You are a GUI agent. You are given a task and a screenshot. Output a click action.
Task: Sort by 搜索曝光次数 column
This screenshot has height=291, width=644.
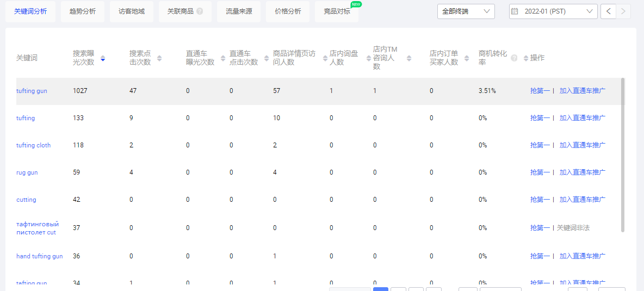[x=103, y=58]
